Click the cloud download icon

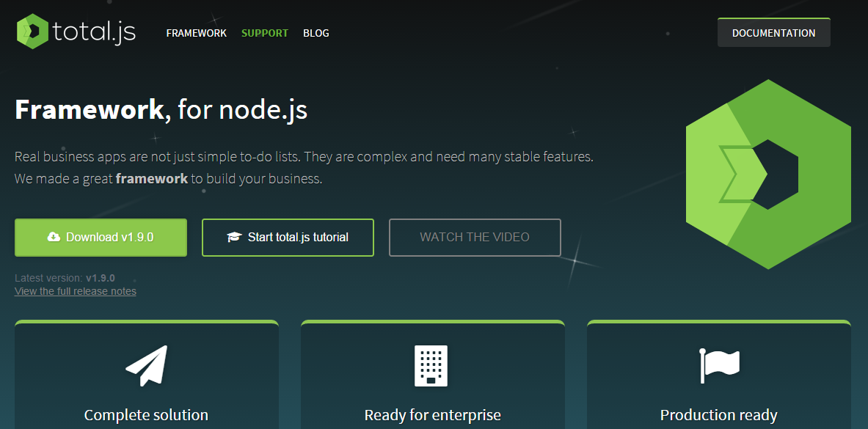[54, 237]
